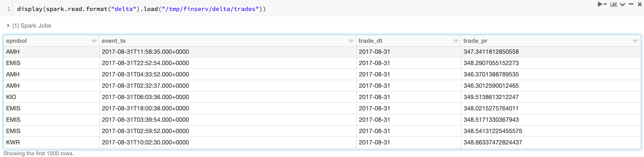Select the timestamp cell 2017-08-31T22:52:54
Viewport: 644px width, 157px height.
145,63
